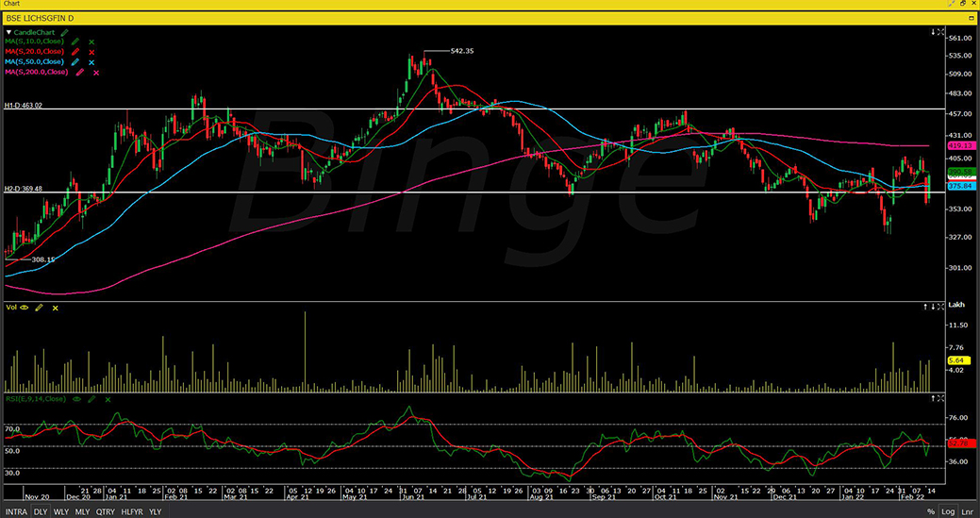Click the Jun 21 date axis label
This screenshot has width=980, height=518.
coord(415,497)
